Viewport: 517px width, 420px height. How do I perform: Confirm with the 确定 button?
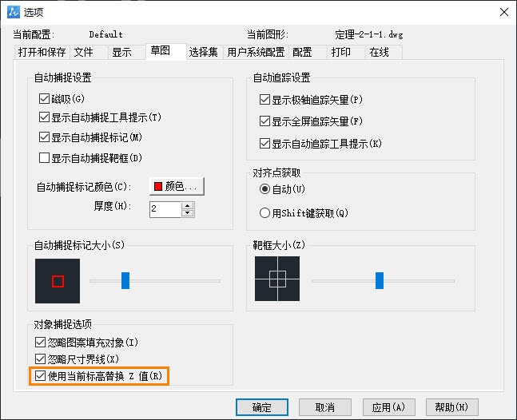point(262,407)
